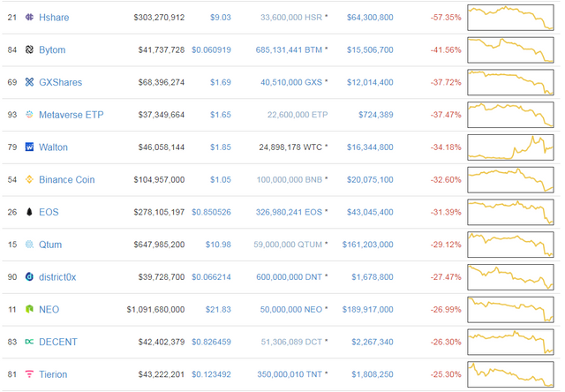
Task: Click the EOS coin icon
Action: 30,212
